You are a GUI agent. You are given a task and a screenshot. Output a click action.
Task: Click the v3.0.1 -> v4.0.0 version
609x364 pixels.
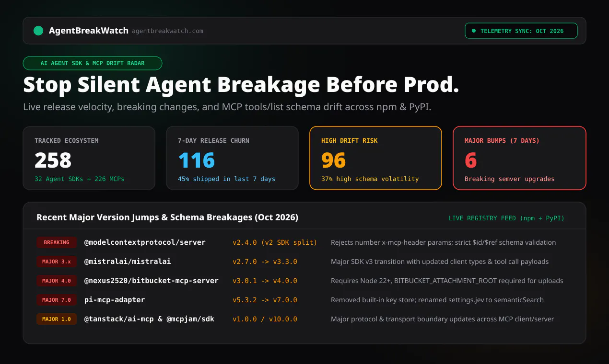coord(265,281)
